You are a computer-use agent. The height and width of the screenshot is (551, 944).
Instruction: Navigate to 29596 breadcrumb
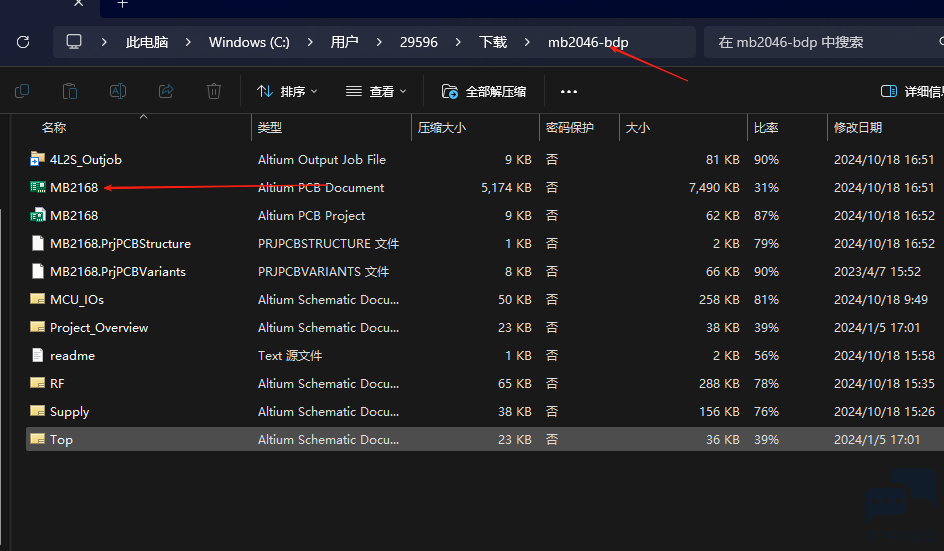418,42
